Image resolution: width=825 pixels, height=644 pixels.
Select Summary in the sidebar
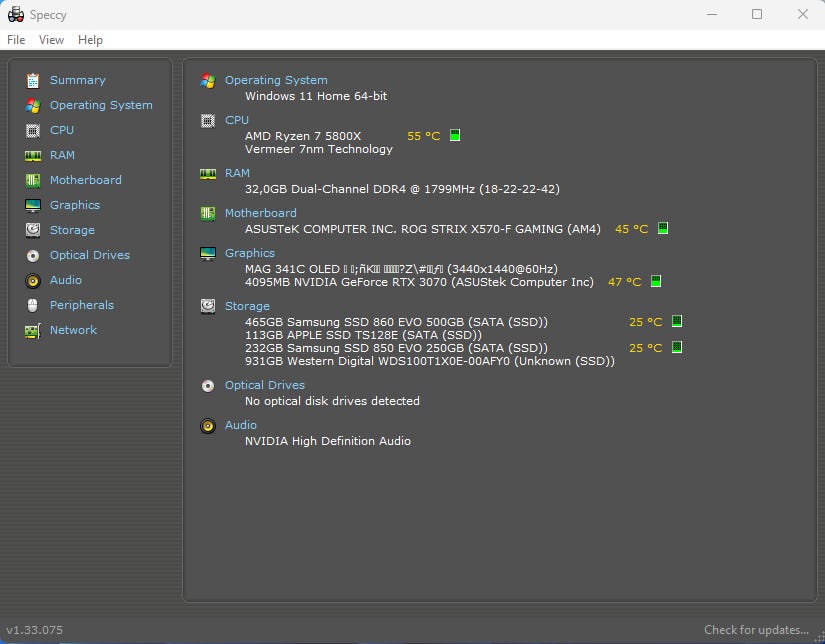click(x=77, y=80)
